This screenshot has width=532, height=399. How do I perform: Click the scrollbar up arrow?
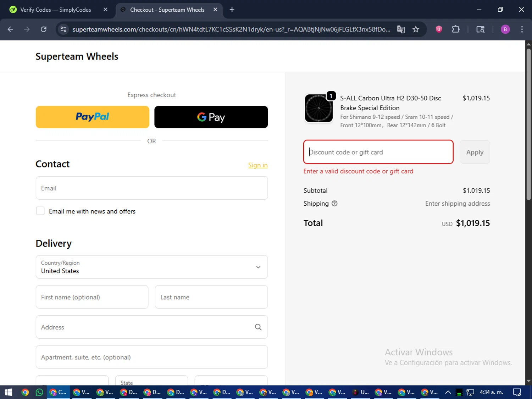[x=528, y=44]
